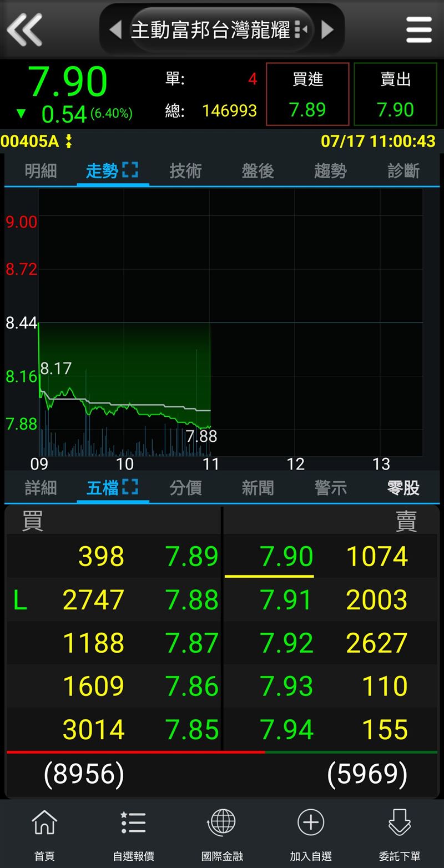Switch to the 技術 tab
This screenshot has width=444, height=868.
click(x=185, y=171)
